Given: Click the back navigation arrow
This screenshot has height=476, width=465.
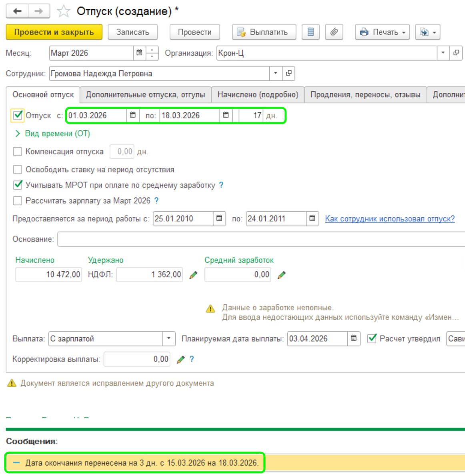Looking at the screenshot, I should [x=17, y=11].
